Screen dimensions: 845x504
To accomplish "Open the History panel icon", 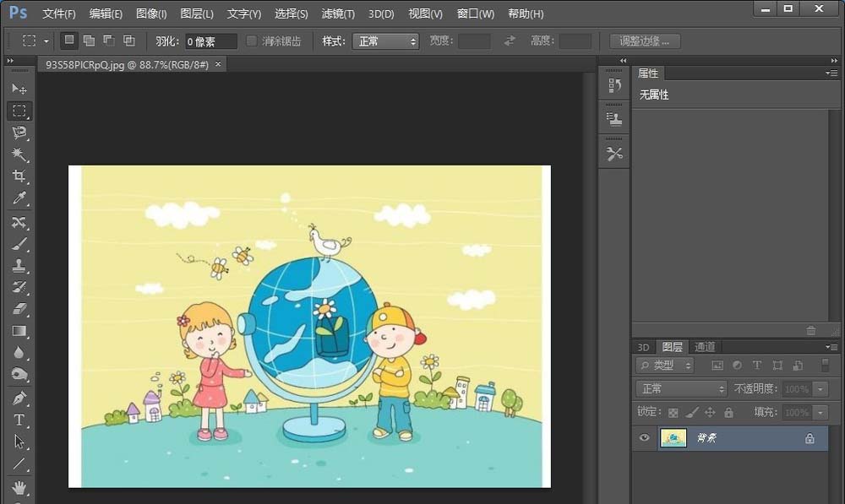I will pyautogui.click(x=614, y=85).
